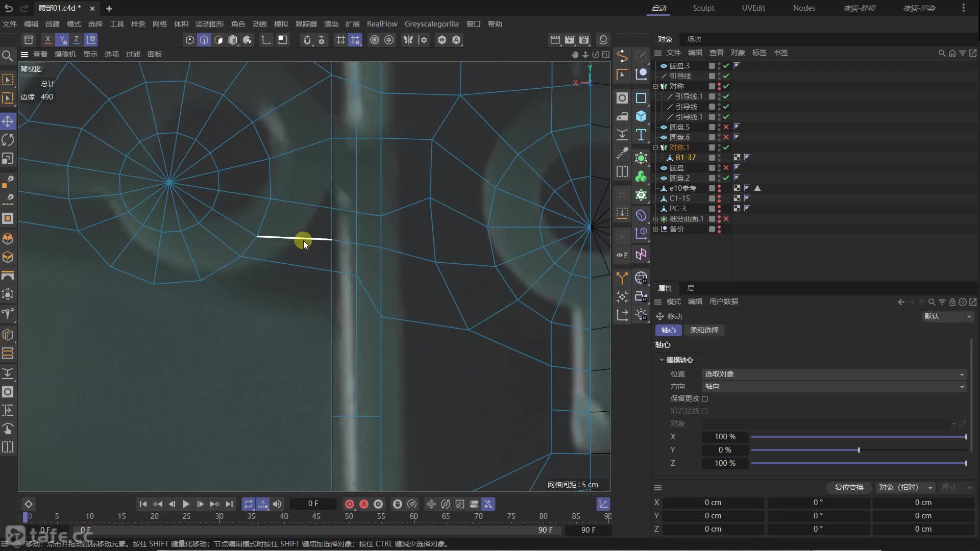Toggle the symmetry icon in top toolbar
The width and height of the screenshot is (980, 551).
[408, 40]
